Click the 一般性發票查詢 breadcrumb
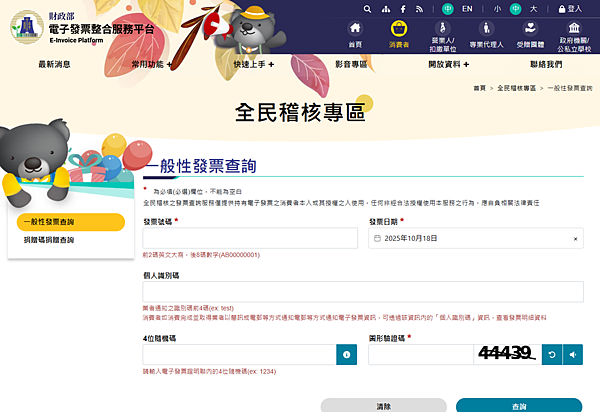Viewport: 600px width, 412px height. [x=570, y=88]
